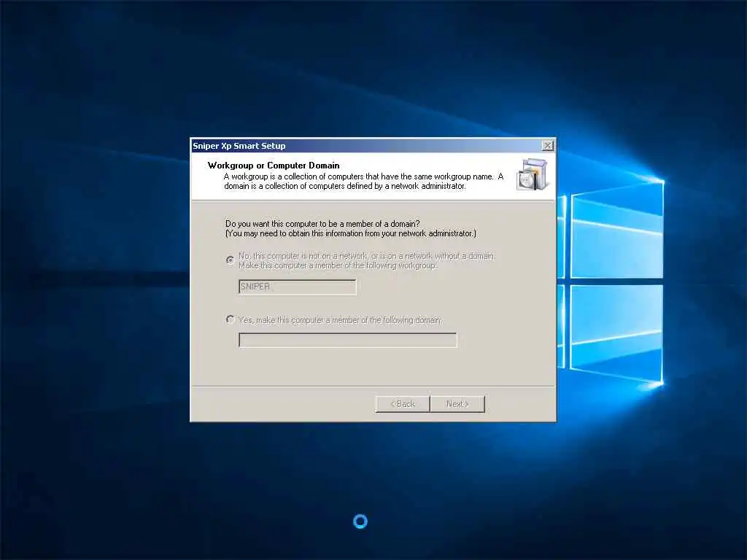Click the 'Sniper Xp Smart Setup' title bar text
Image resolution: width=747 pixels, height=560 pixels.
[239, 146]
